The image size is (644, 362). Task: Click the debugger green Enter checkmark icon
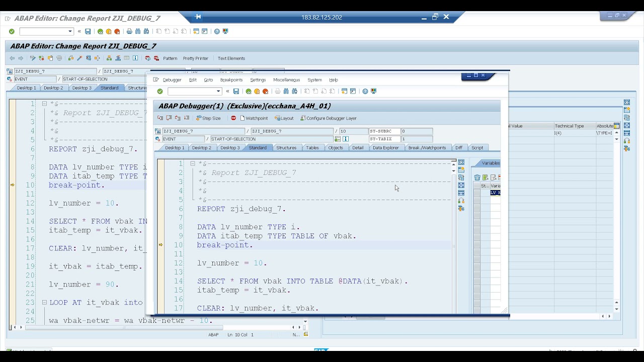160,92
